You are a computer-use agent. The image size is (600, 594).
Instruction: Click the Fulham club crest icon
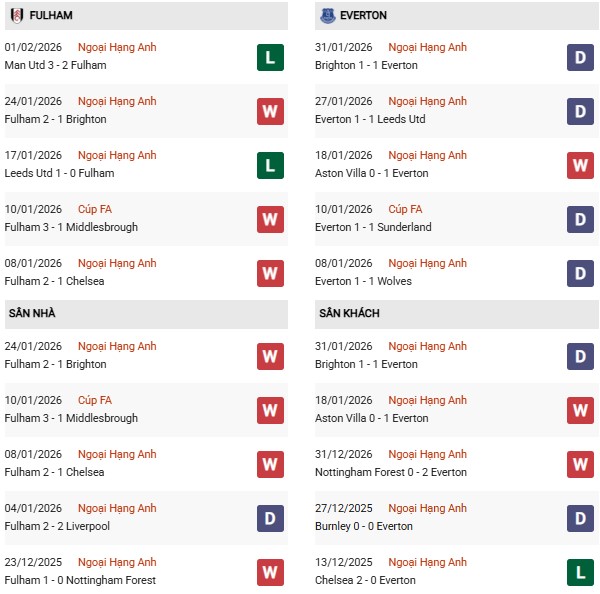[17, 16]
